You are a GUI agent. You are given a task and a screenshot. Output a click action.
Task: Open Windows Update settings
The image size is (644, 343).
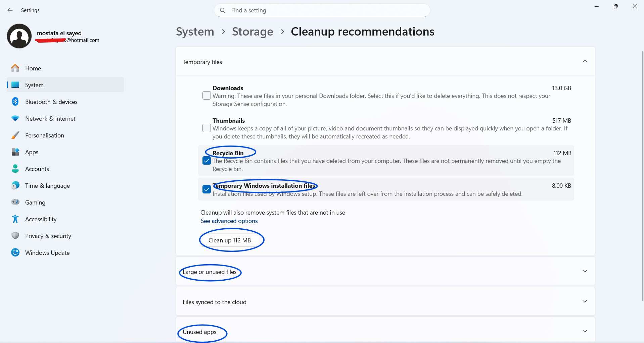click(x=47, y=252)
